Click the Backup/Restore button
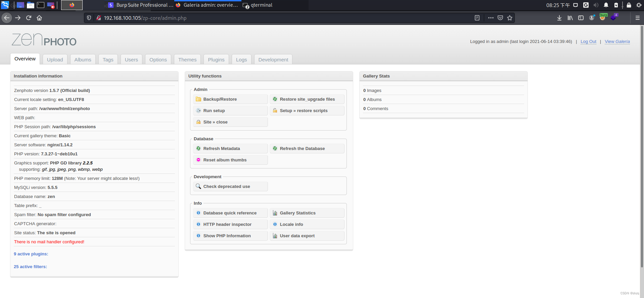 point(230,99)
